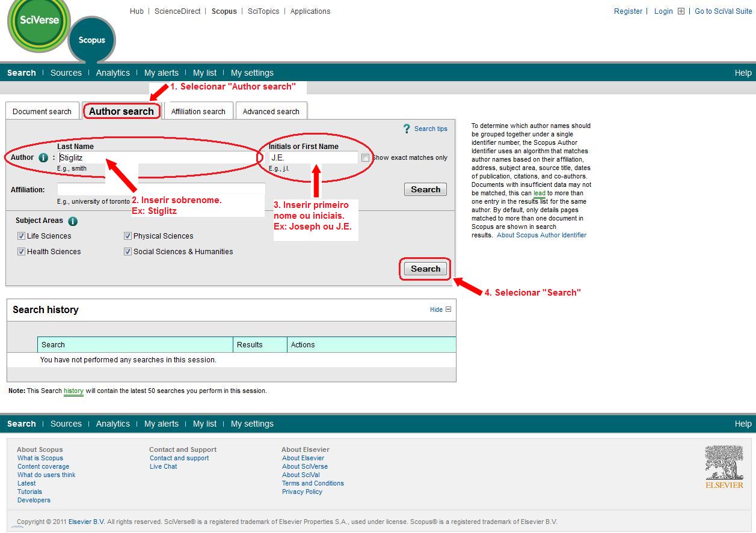756x533 pixels.
Task: Expand the Login plus icon
Action: pyautogui.click(x=681, y=11)
